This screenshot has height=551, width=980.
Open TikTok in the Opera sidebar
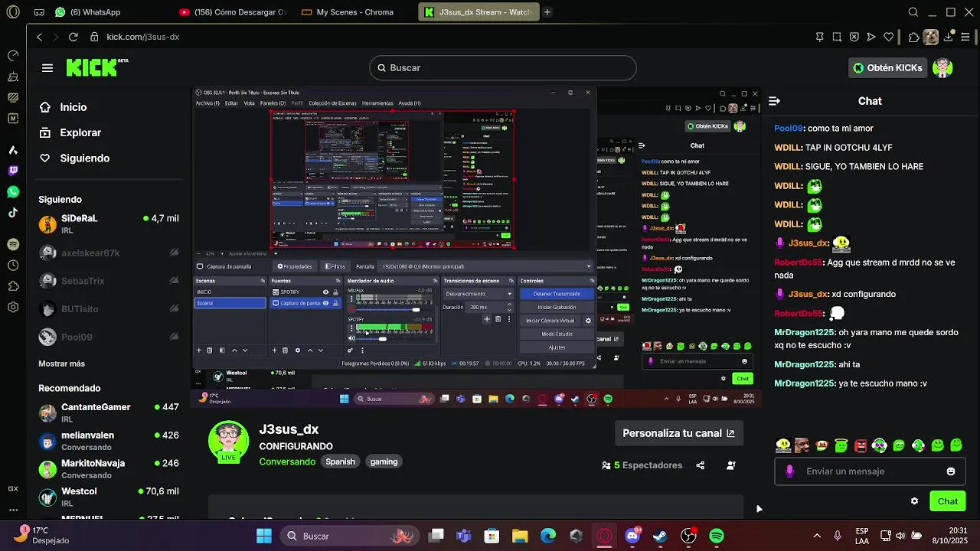tap(13, 213)
